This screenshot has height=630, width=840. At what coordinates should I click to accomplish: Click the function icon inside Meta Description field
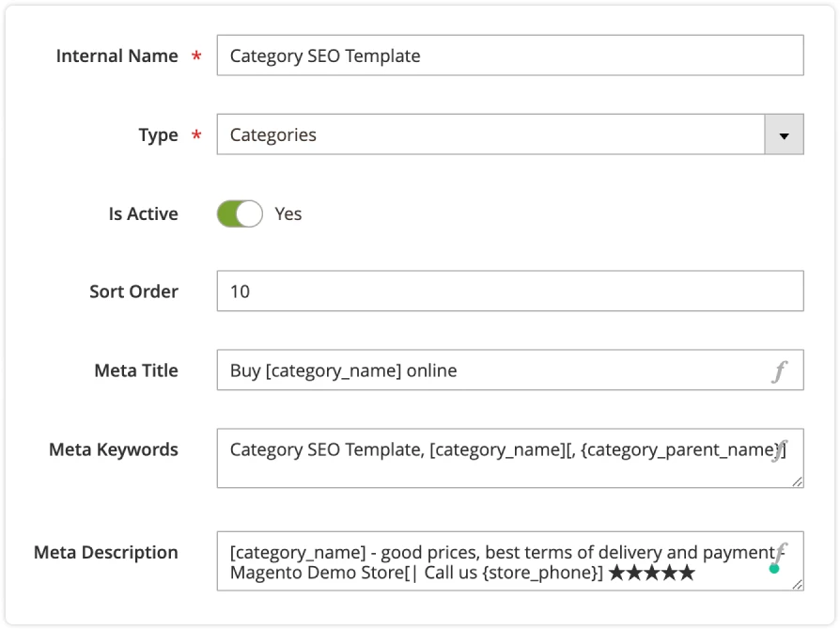(x=781, y=550)
